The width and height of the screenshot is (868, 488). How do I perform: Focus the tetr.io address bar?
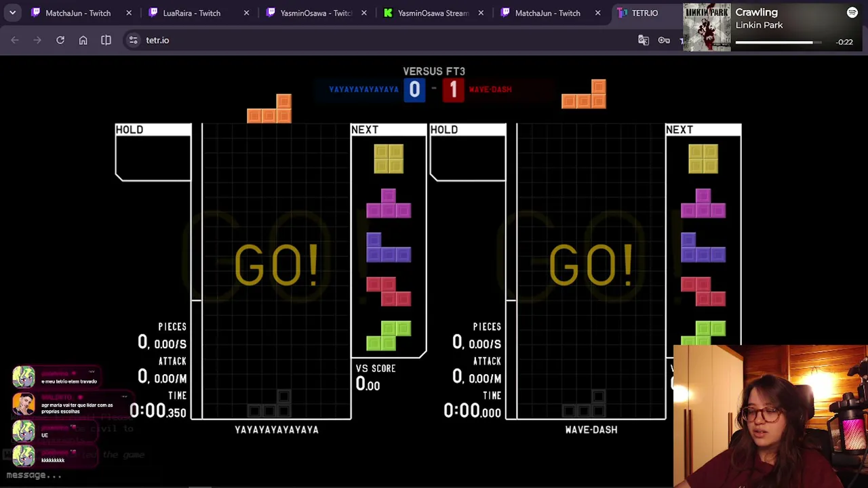(380, 40)
